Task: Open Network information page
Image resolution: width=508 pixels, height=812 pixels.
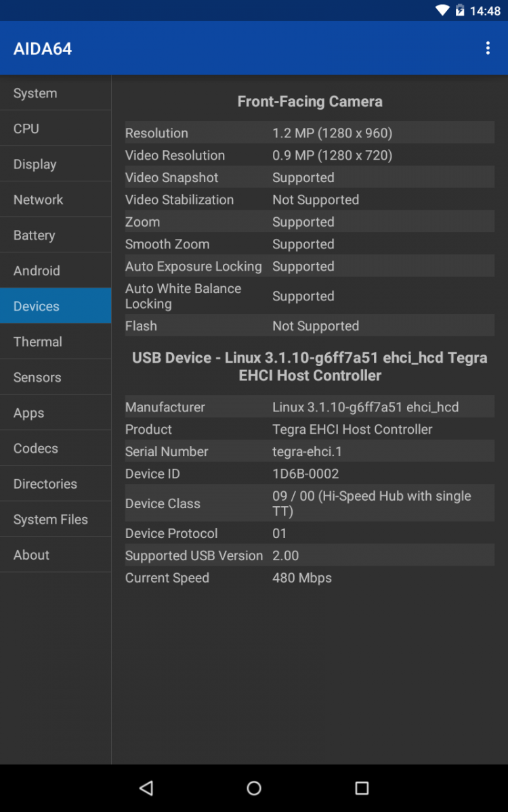Action: click(56, 200)
